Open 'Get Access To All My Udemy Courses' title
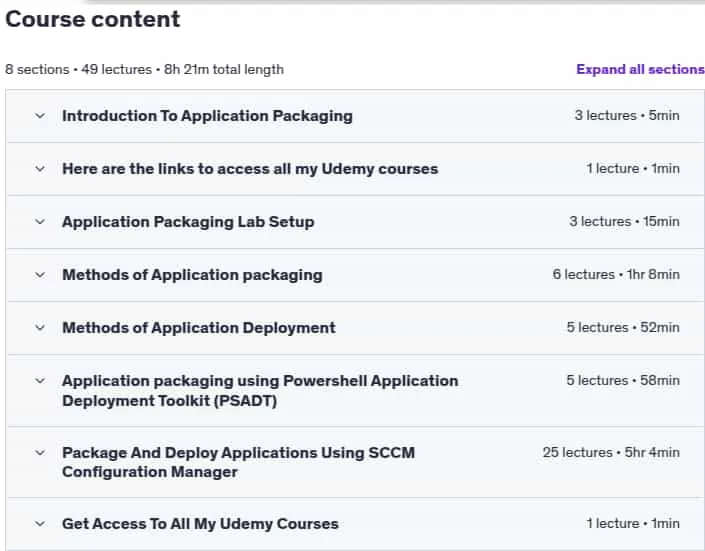Viewport: 705px width, 551px height. [200, 524]
